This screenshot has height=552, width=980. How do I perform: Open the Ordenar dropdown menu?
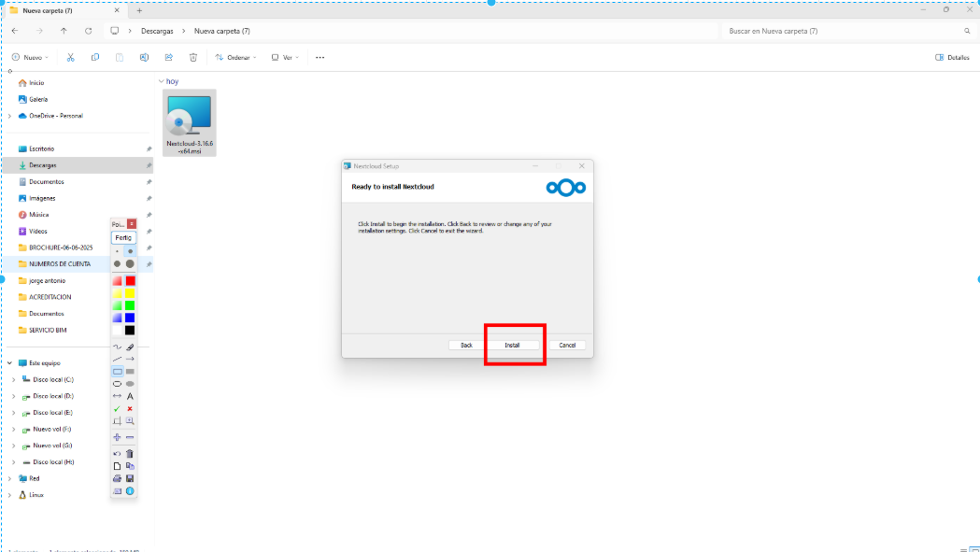coord(235,57)
